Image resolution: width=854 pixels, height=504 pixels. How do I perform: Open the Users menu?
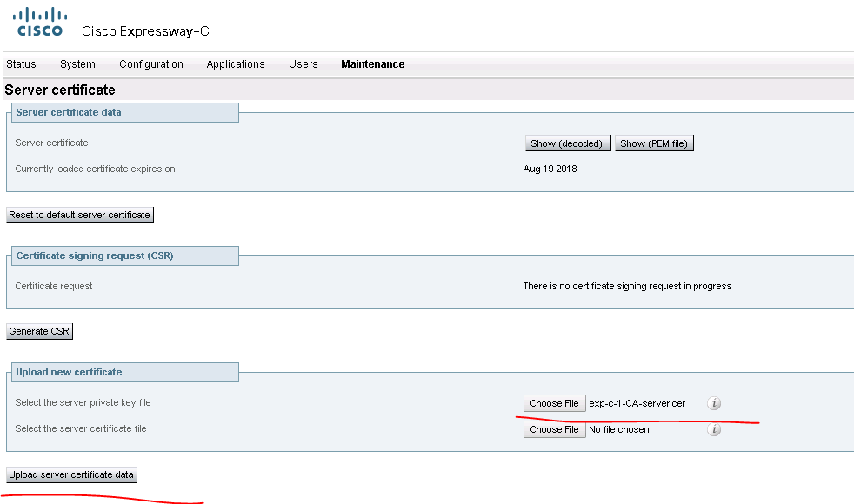pyautogui.click(x=303, y=64)
